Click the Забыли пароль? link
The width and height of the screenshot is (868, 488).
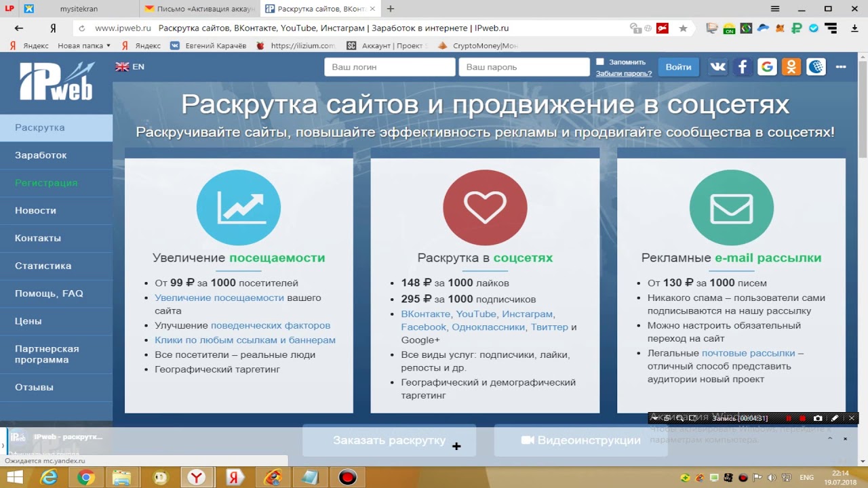click(624, 73)
